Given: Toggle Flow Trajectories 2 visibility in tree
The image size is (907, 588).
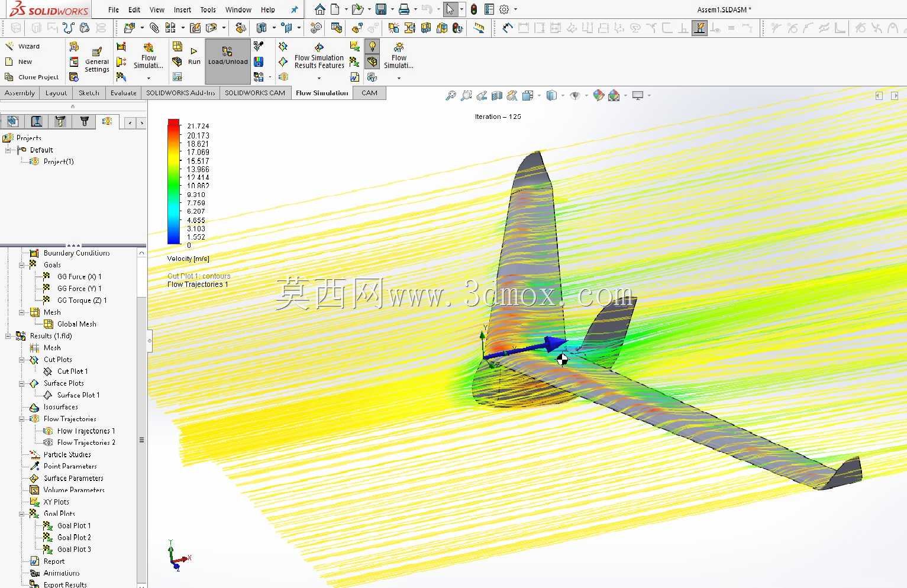Looking at the screenshot, I should 49,442.
